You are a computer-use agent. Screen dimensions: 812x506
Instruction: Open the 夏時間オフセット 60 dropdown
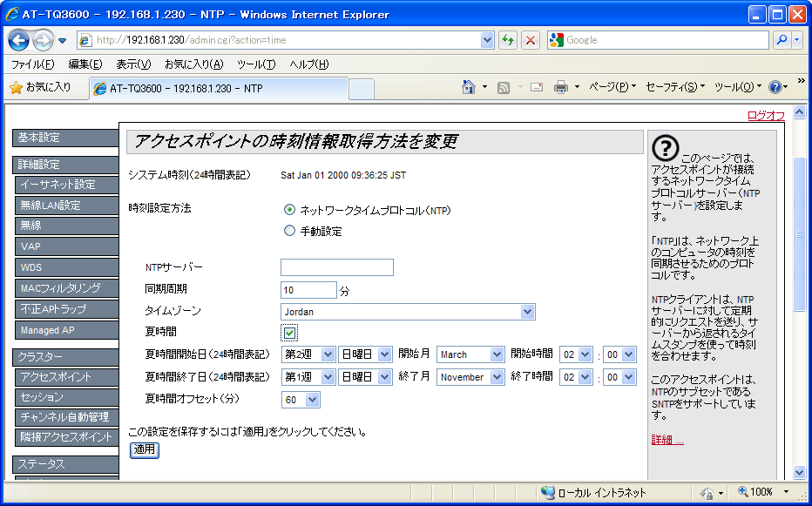[301, 401]
